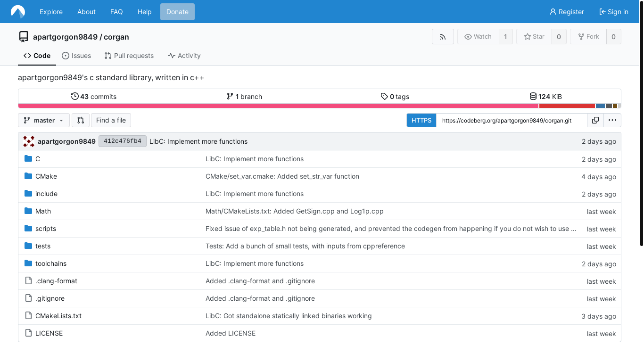Click the compare branches icon button

[x=81, y=120]
